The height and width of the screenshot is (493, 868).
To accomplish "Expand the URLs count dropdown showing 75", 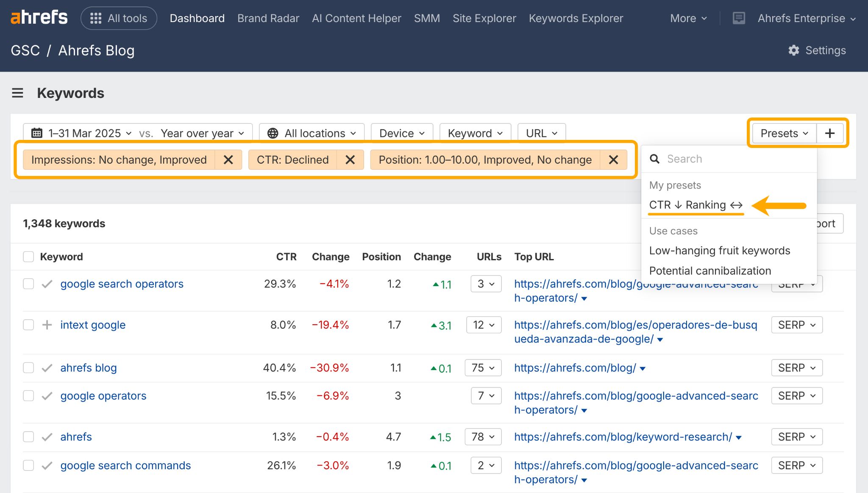I will [x=483, y=368].
